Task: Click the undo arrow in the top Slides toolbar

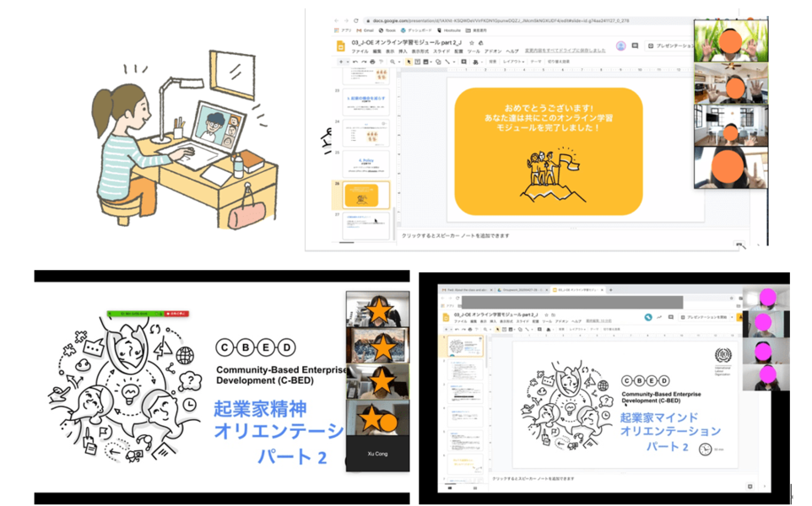Action: pos(355,62)
